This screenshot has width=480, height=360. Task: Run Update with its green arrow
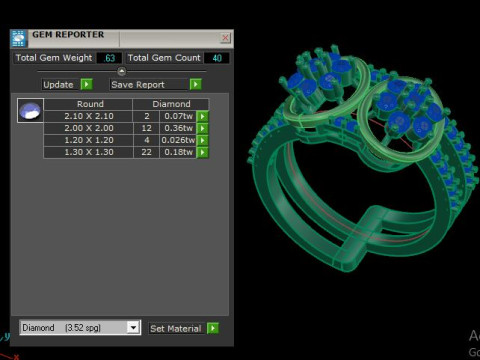pyautogui.click(x=87, y=84)
